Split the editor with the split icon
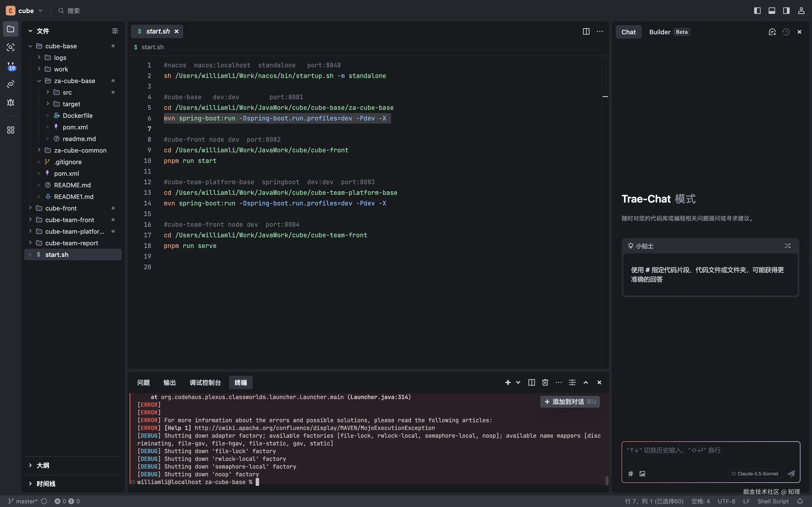The width and height of the screenshot is (812, 507). pos(586,31)
